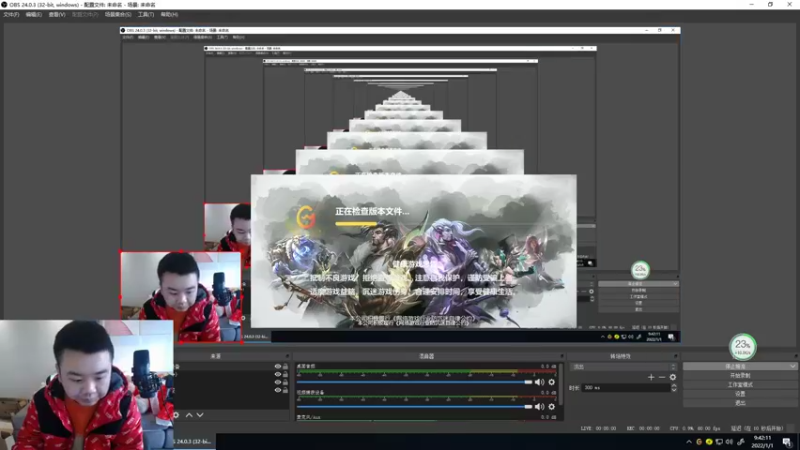
Task: Open the volume tray icon
Action: coord(729,442)
